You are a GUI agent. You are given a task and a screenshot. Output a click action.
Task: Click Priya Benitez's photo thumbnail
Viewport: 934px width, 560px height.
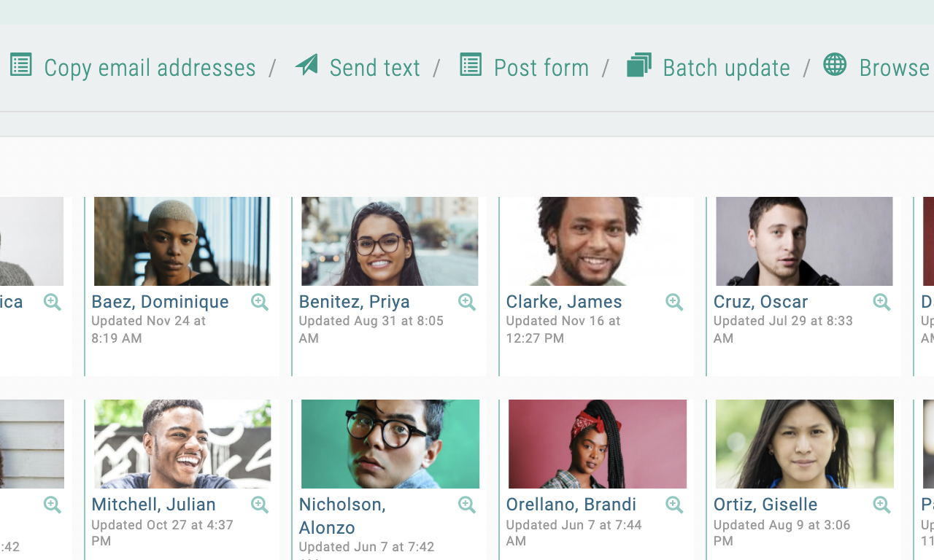tap(390, 241)
